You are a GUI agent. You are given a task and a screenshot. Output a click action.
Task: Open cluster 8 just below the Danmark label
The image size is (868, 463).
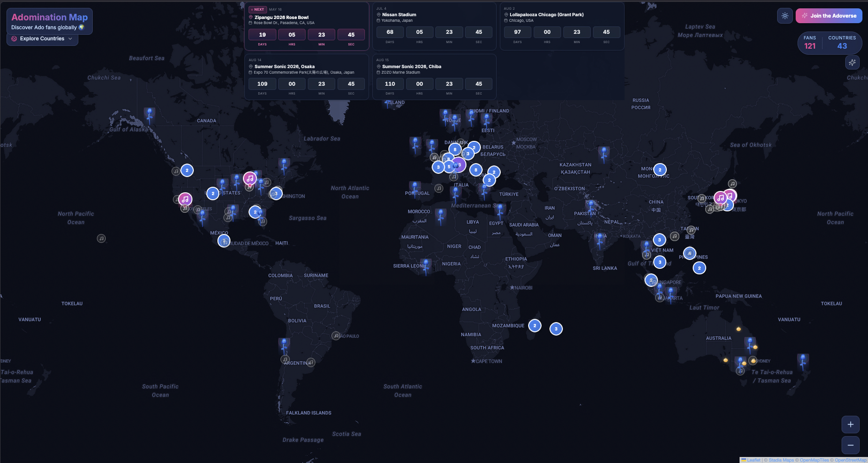coord(455,149)
